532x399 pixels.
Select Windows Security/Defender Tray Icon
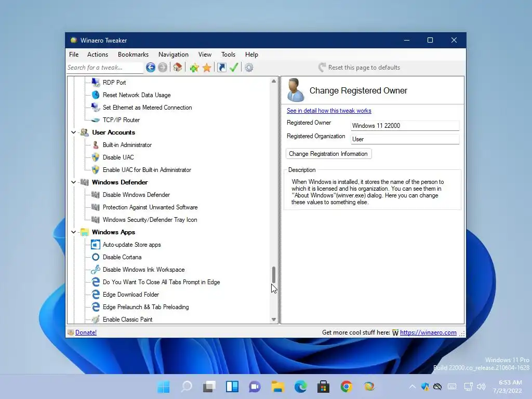click(150, 220)
